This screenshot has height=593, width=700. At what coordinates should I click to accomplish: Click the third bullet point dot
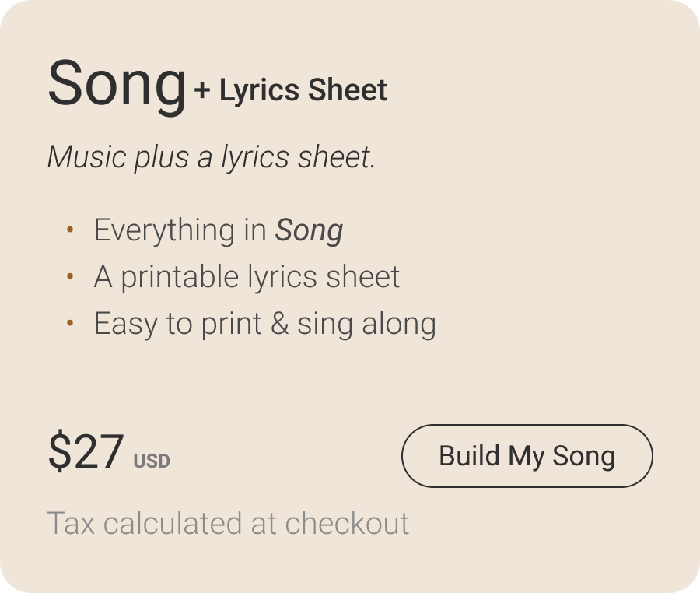[69, 325]
